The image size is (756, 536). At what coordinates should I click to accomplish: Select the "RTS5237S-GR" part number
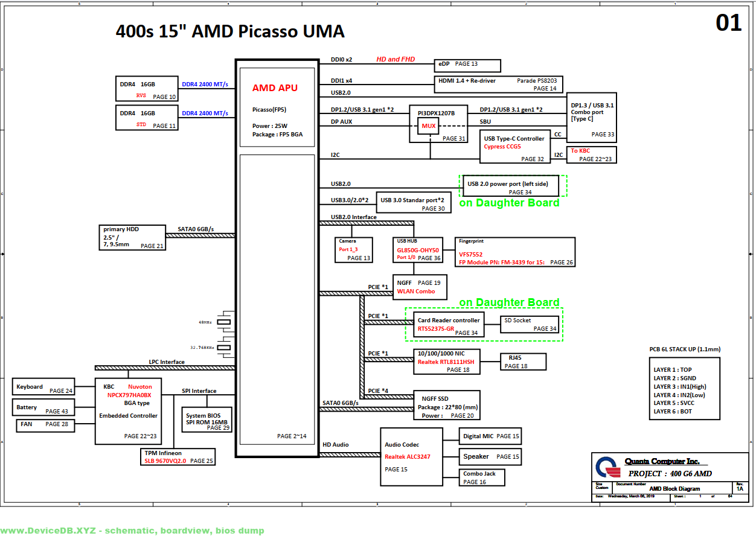(436, 329)
